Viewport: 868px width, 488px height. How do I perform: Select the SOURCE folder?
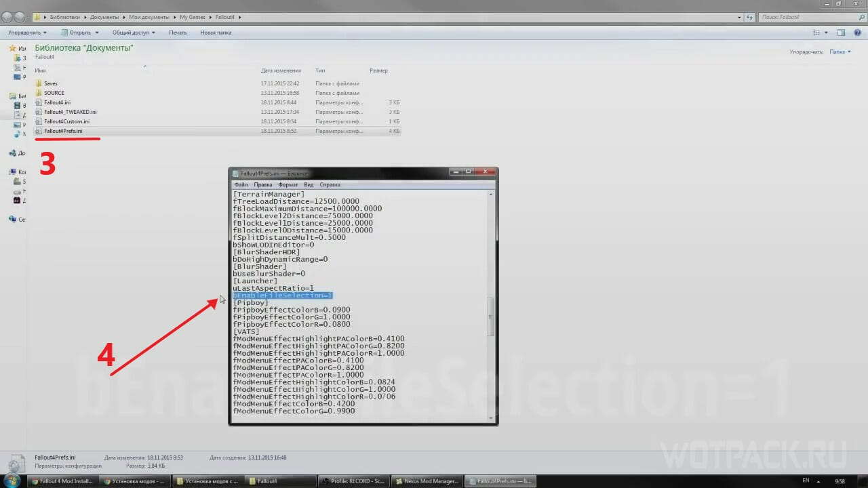click(54, 93)
